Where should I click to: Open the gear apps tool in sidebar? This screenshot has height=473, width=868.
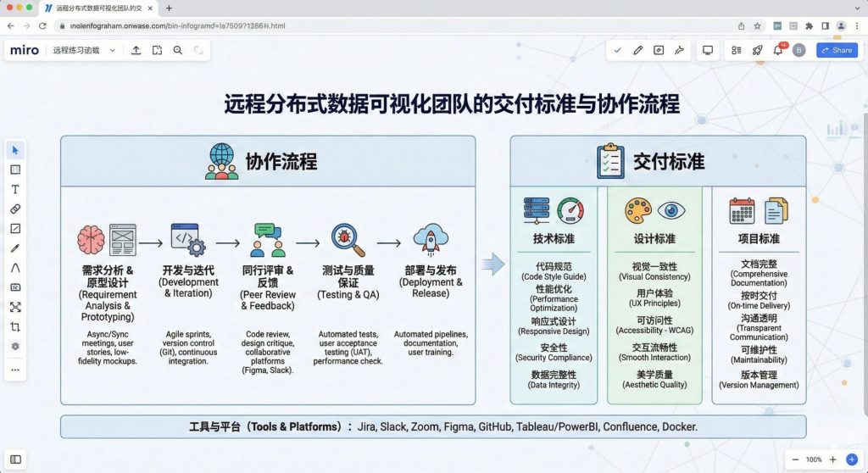pyautogui.click(x=15, y=346)
